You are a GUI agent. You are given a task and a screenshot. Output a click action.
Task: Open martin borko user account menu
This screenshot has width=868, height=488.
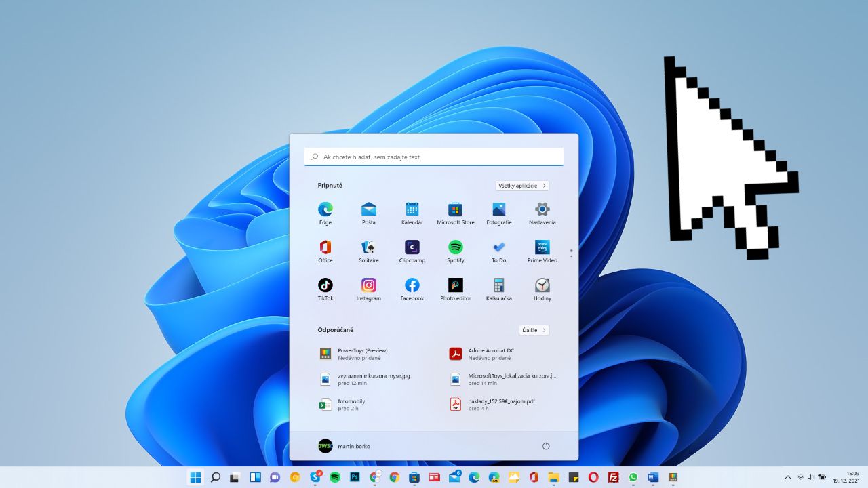click(x=344, y=446)
